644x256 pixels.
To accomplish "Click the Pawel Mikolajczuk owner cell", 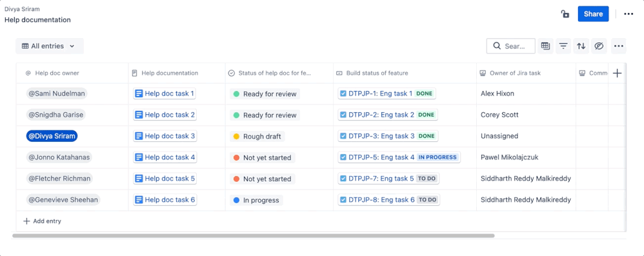I will click(526, 157).
